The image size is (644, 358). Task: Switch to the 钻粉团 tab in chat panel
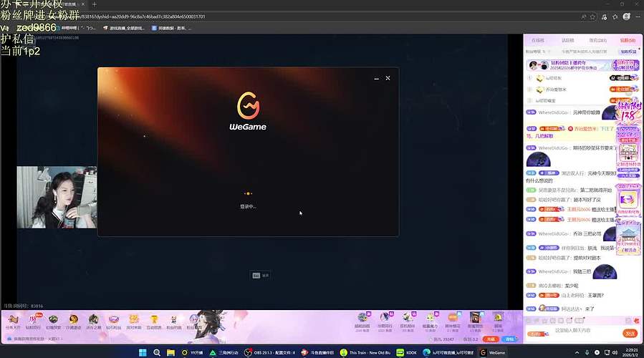coord(628,41)
